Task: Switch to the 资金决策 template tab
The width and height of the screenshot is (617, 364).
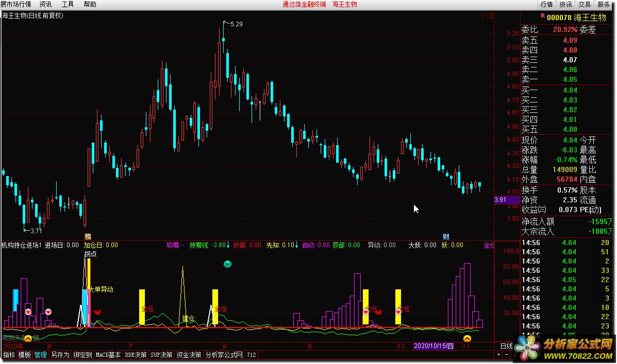Action: tap(189, 355)
